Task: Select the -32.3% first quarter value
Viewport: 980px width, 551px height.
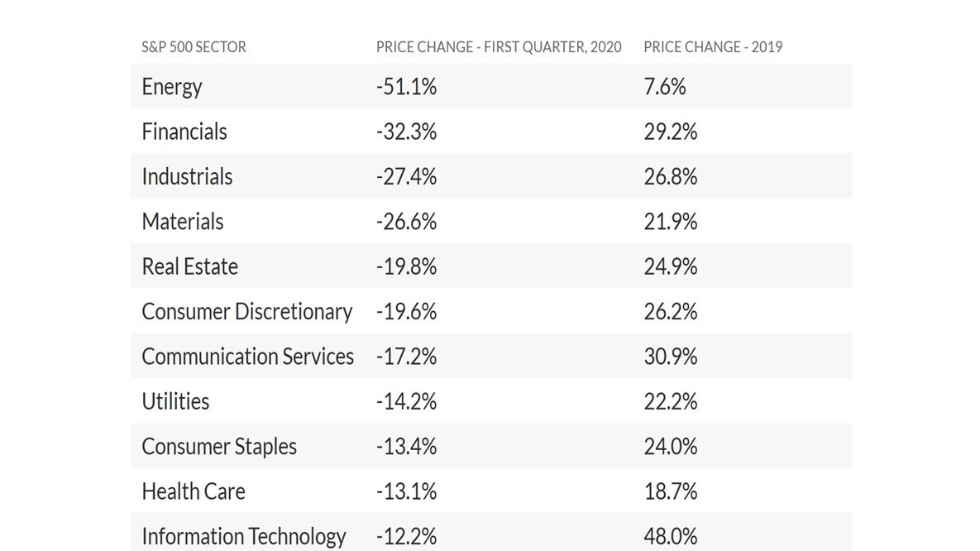Action: [x=406, y=132]
